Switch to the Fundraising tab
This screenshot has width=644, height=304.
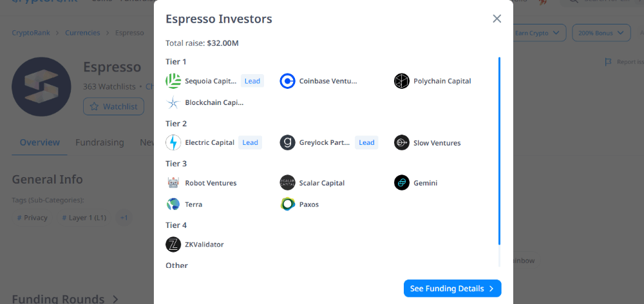point(99,142)
